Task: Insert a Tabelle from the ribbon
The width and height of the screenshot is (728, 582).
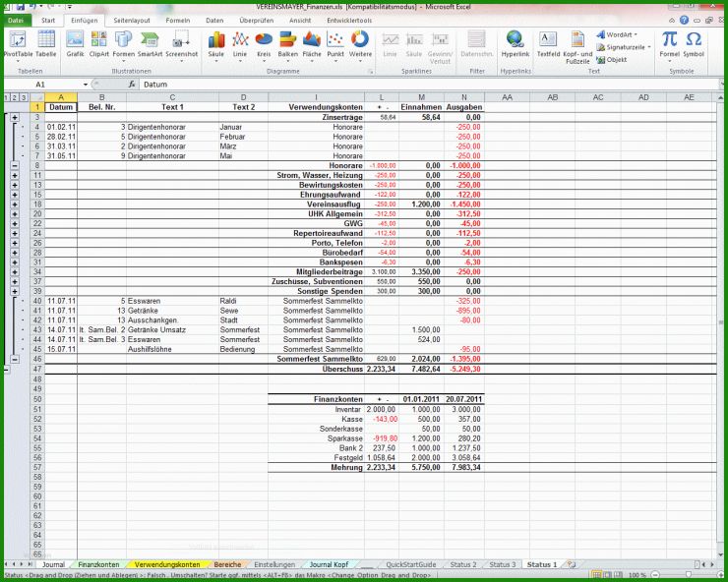Action: tap(46, 44)
